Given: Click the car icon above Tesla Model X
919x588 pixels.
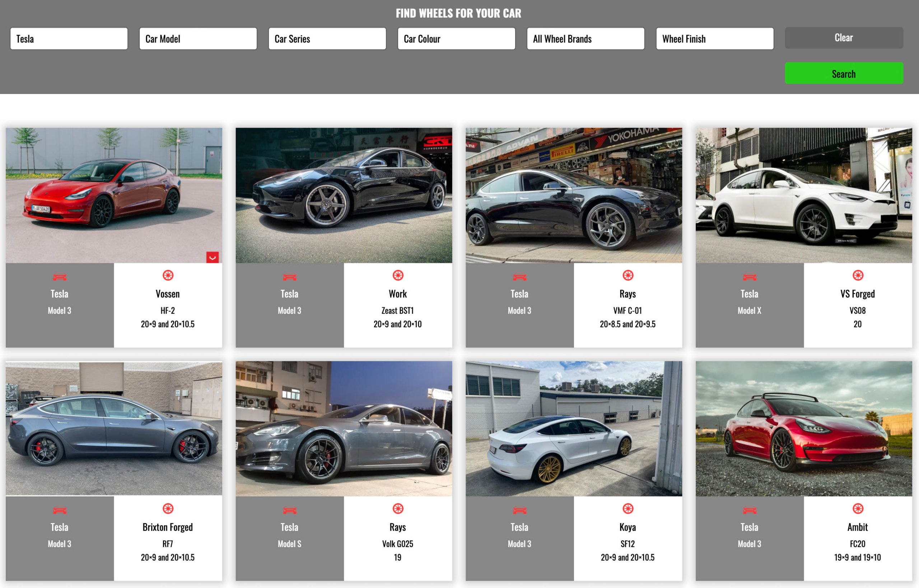Looking at the screenshot, I should coord(750,277).
